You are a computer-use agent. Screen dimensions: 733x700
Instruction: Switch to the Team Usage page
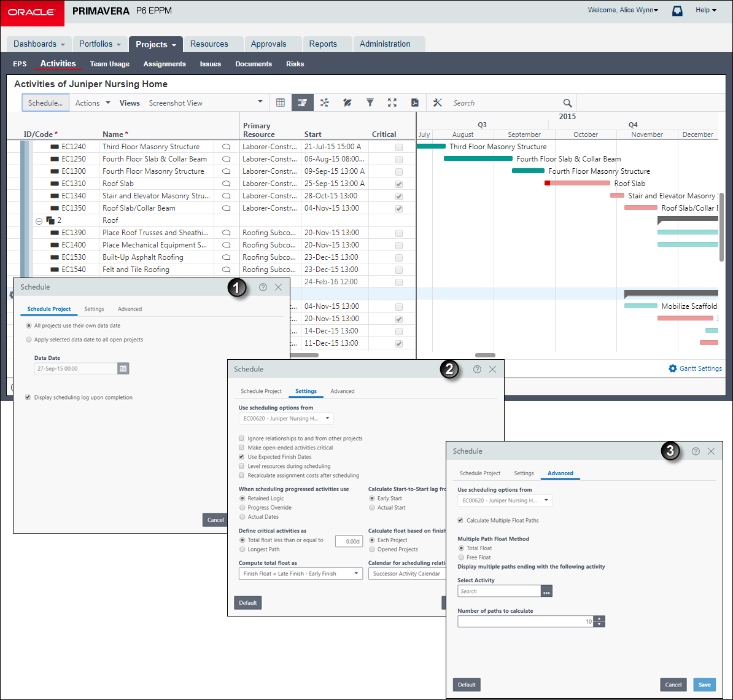coord(109,64)
